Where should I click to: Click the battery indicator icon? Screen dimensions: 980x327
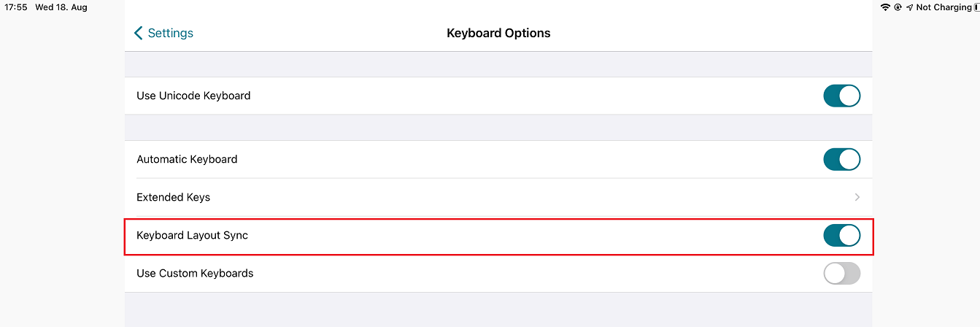coord(976,7)
